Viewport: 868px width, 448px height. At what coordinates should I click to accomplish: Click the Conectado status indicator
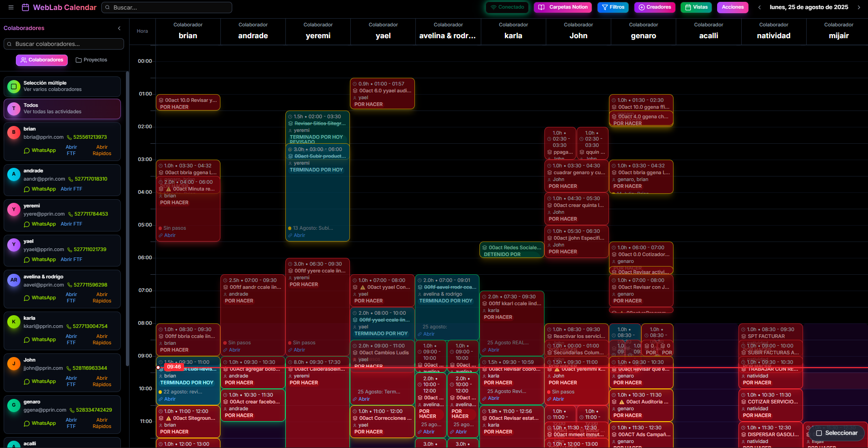(507, 7)
